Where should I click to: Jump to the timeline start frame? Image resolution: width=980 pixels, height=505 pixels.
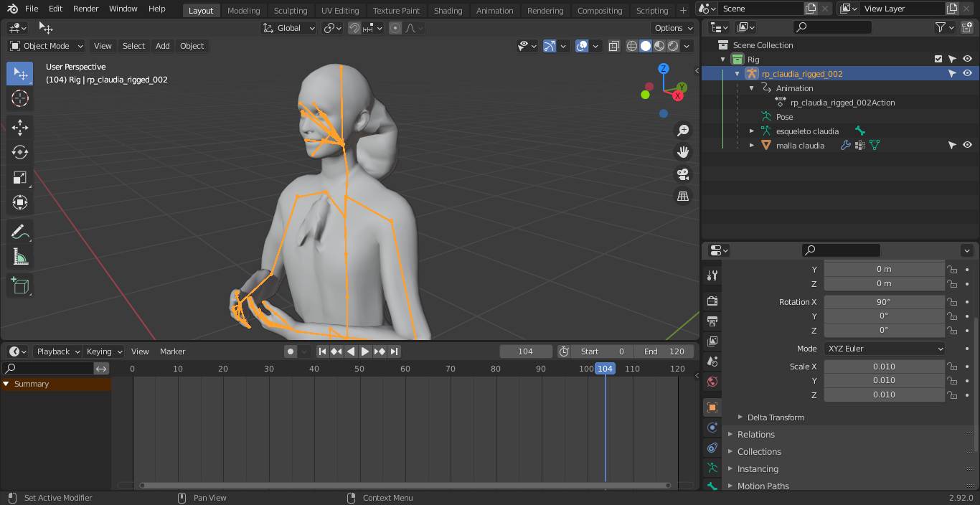coord(323,351)
